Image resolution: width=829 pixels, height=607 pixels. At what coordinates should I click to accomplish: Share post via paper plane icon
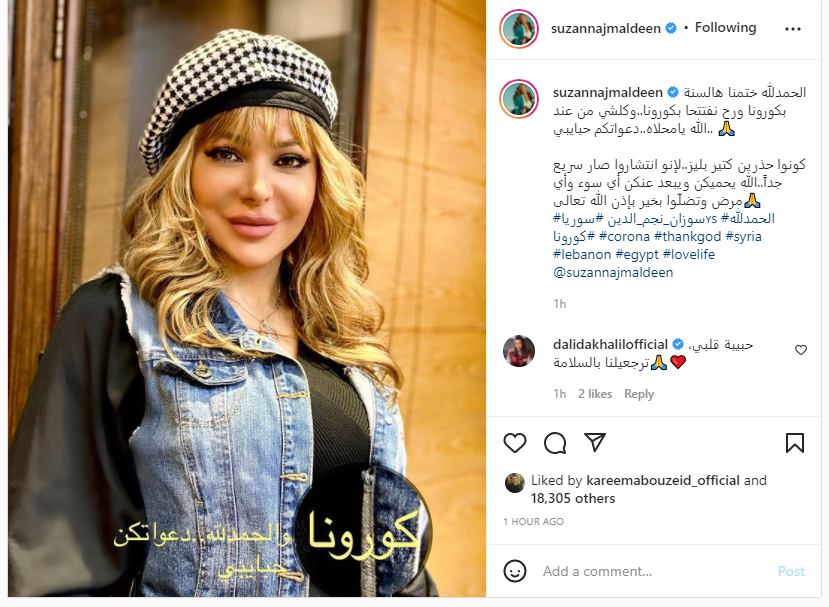click(595, 442)
